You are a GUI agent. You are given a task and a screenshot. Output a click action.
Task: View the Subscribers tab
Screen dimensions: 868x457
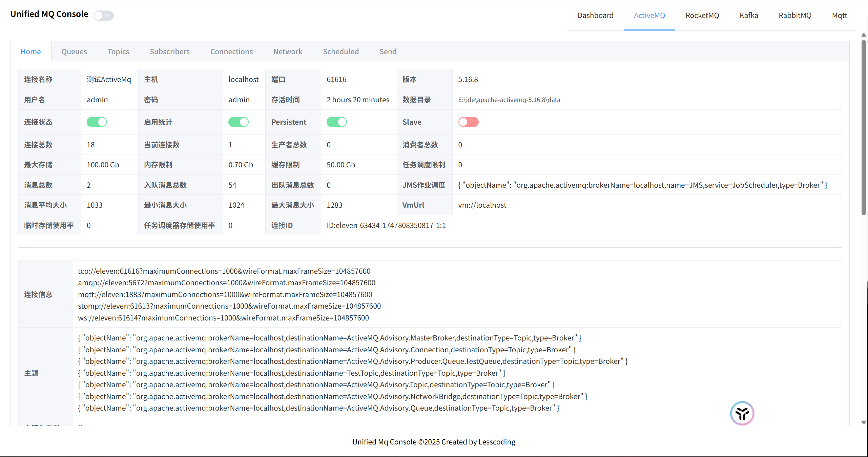[170, 51]
